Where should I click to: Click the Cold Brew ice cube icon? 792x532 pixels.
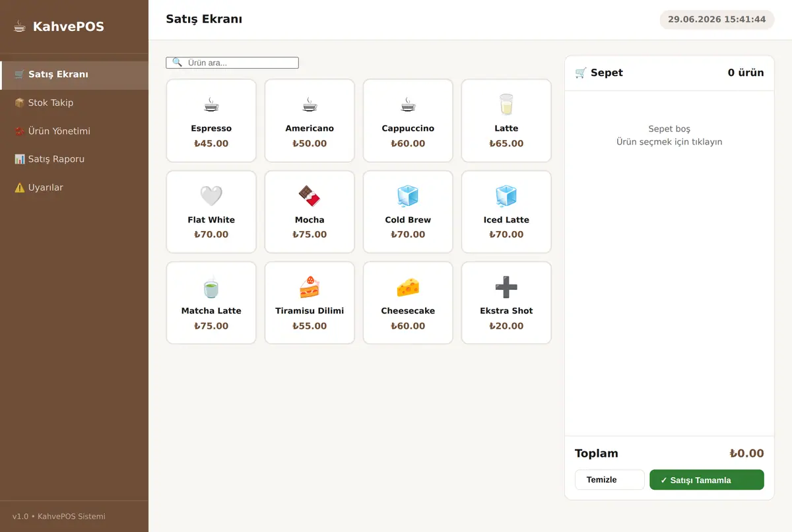(408, 196)
